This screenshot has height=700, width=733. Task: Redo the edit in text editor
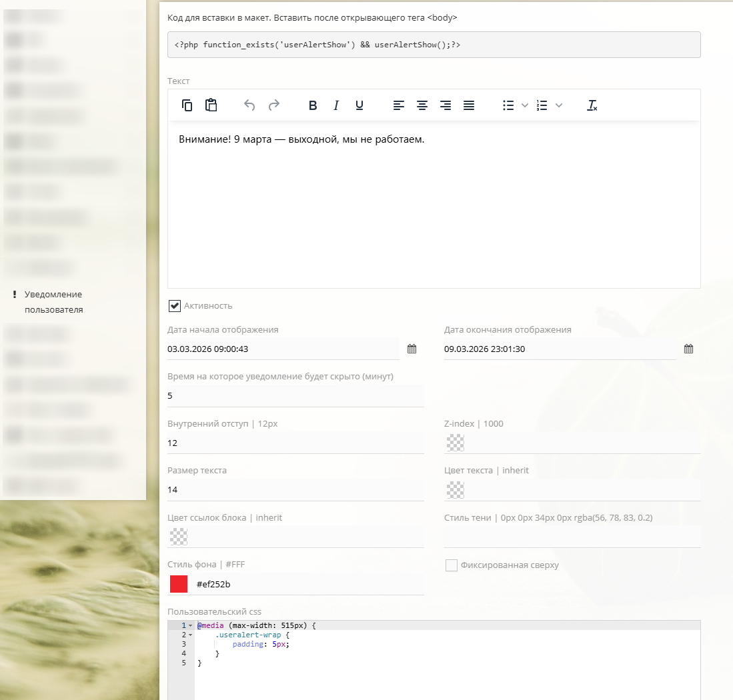(x=273, y=105)
